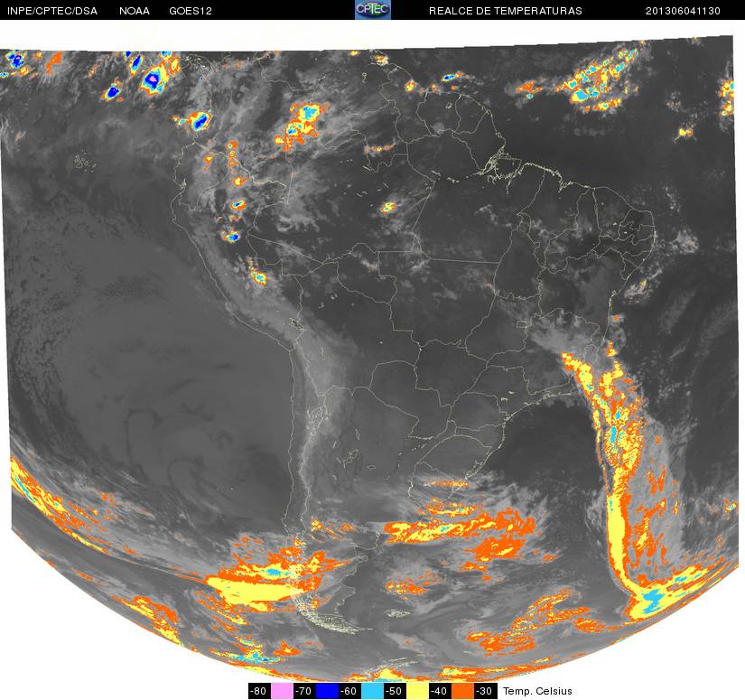Click the dark blue legend swatch
The image size is (745, 700).
[328, 691]
